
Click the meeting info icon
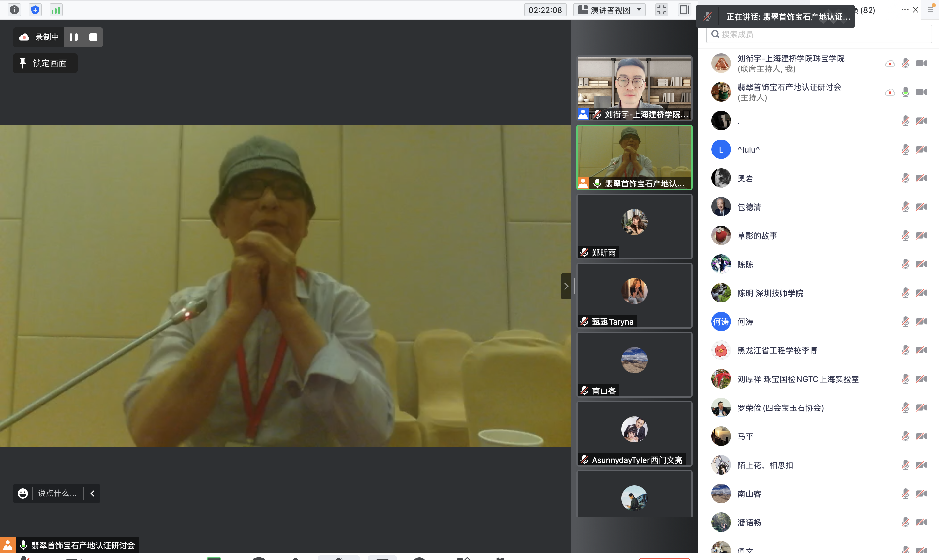pos(14,10)
